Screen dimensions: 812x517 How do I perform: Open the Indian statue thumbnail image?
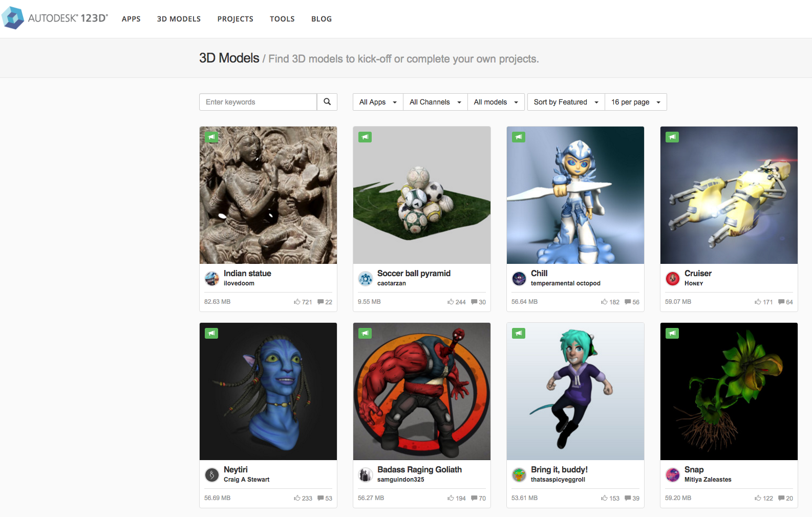pos(268,195)
